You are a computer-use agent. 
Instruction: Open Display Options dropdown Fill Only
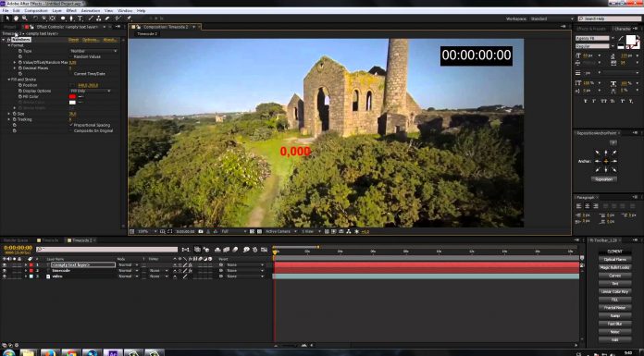pos(91,91)
